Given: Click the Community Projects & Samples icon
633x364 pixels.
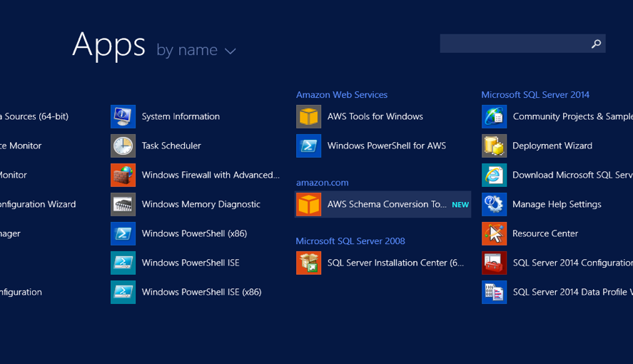Looking at the screenshot, I should [494, 116].
